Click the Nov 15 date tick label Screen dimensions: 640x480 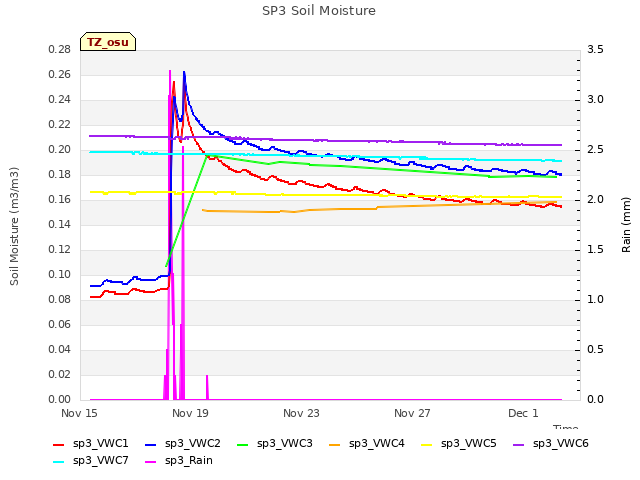tap(79, 413)
